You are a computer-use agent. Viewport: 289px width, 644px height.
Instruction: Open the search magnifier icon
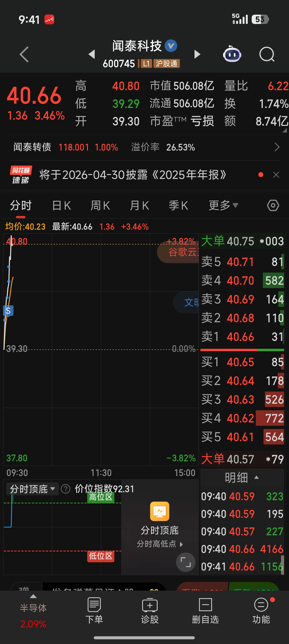pos(267,54)
